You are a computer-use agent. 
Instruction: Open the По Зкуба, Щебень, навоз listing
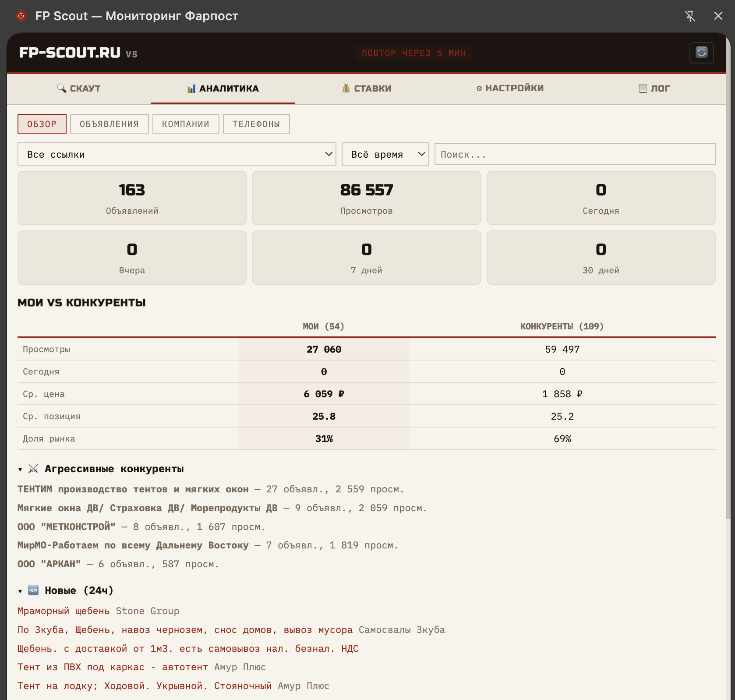pos(185,630)
